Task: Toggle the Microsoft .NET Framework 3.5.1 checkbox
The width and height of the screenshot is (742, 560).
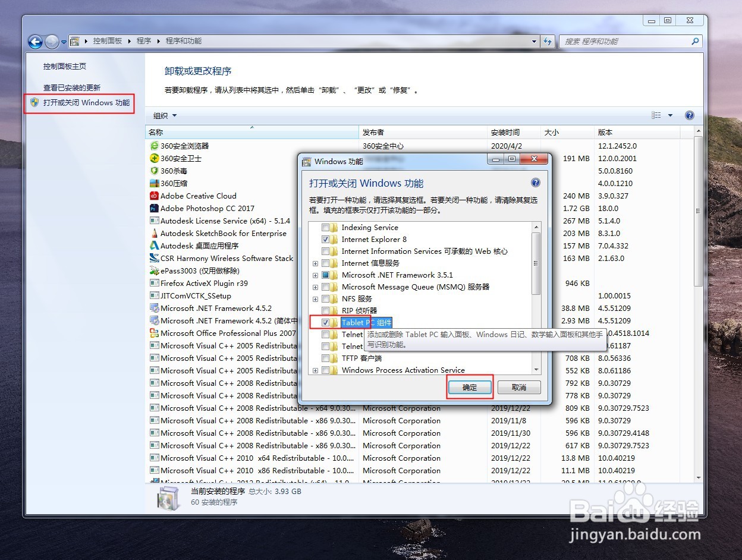Action: (325, 275)
